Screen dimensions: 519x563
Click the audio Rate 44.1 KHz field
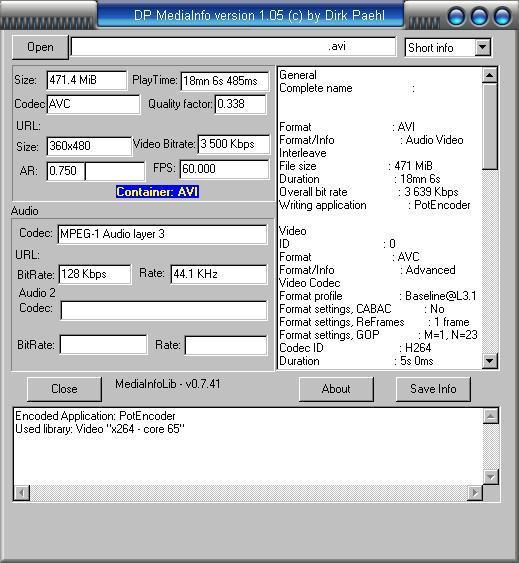(219, 274)
